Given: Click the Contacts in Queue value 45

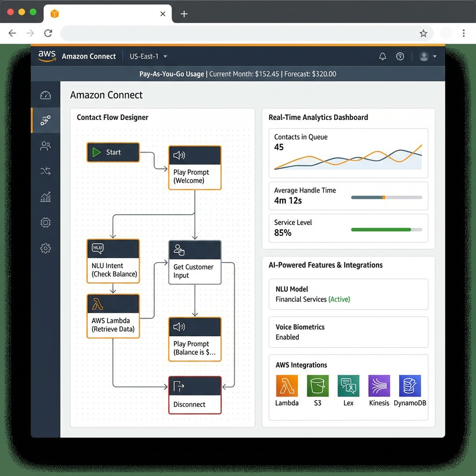Looking at the screenshot, I should [279, 147].
